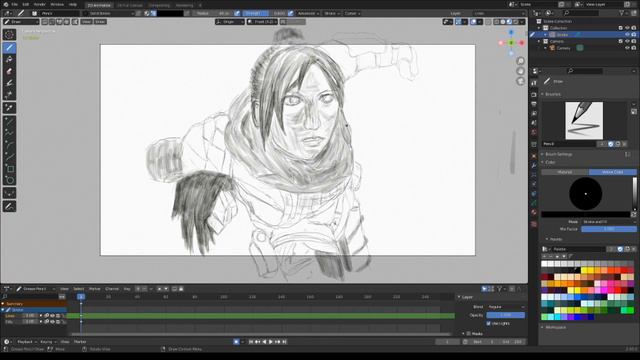Select the Annotate tool

(x=9, y=206)
